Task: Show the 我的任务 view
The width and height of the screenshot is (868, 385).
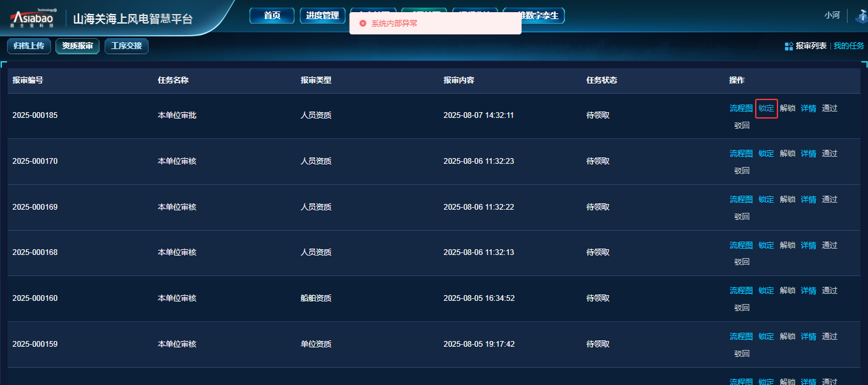Action: click(849, 46)
